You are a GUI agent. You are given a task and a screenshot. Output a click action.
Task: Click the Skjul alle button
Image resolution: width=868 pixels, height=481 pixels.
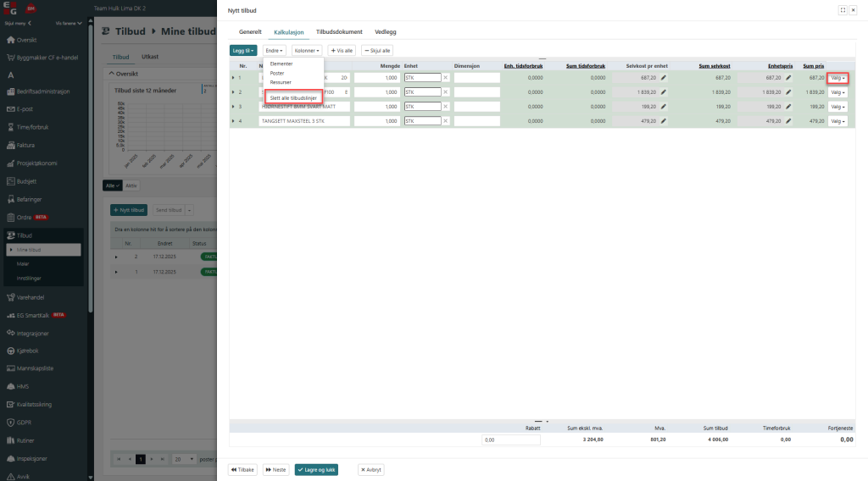click(x=377, y=51)
